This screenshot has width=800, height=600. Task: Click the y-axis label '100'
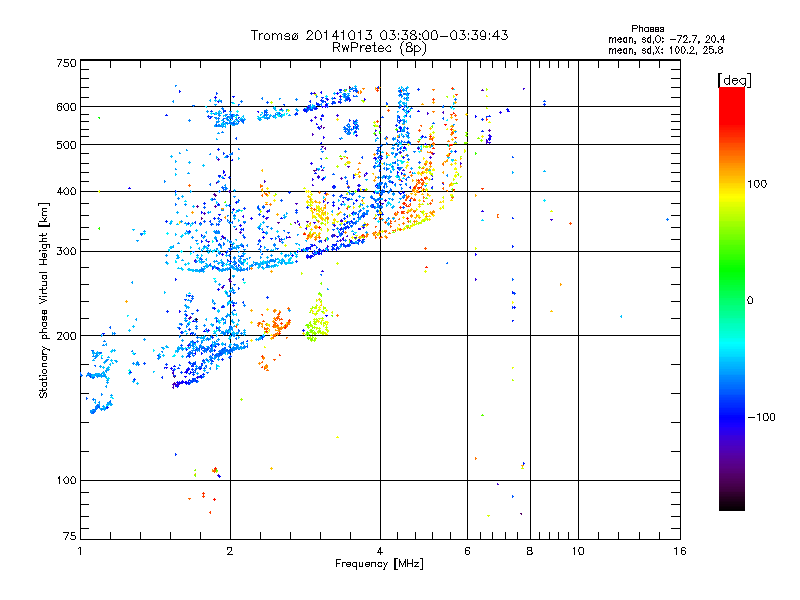point(66,481)
